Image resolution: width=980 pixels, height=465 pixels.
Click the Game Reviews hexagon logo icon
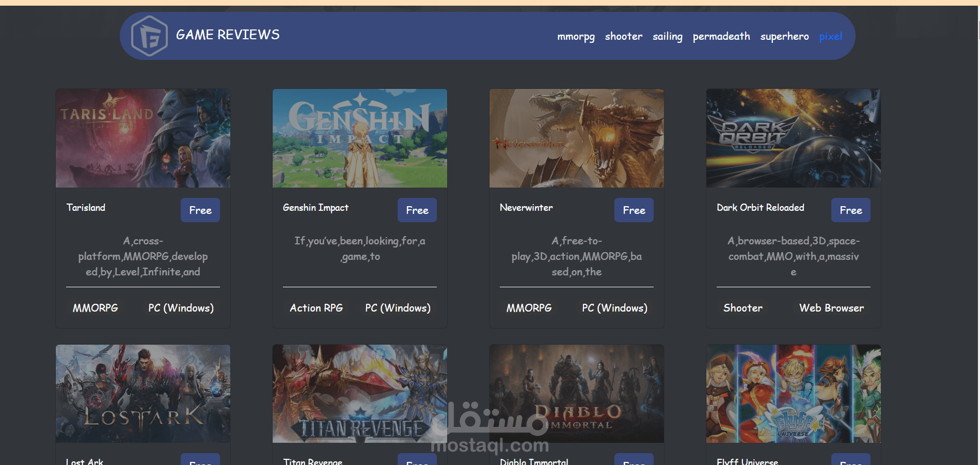coord(149,36)
